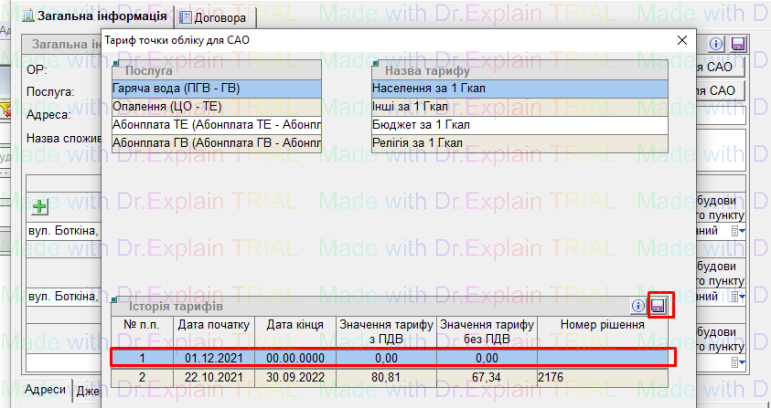Choose the Абонплата ТЕ service row

215,126
